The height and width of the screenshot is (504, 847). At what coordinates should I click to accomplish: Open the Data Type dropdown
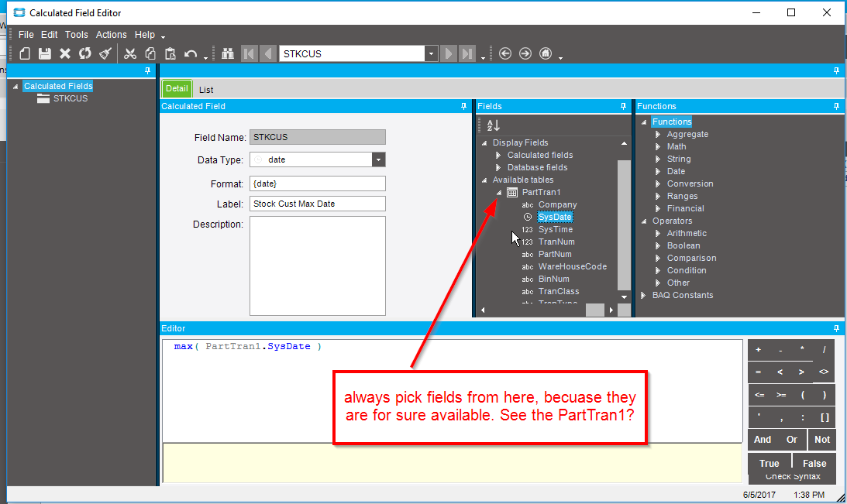click(x=379, y=159)
